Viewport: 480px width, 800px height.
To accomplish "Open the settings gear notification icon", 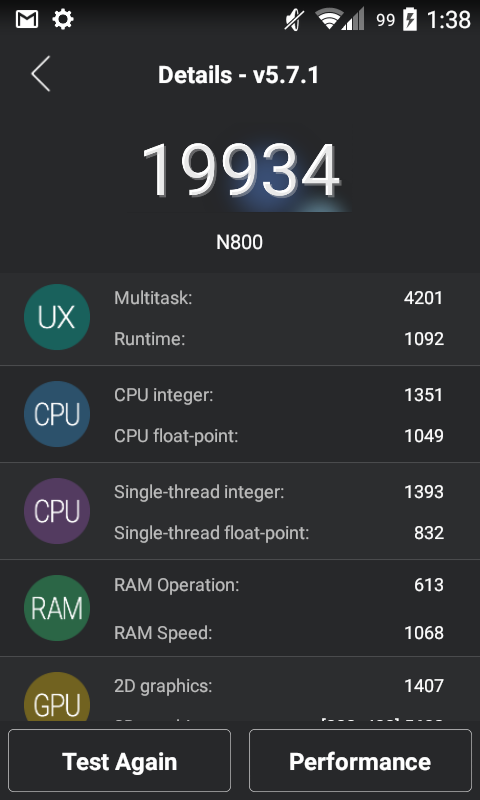I will click(x=63, y=19).
